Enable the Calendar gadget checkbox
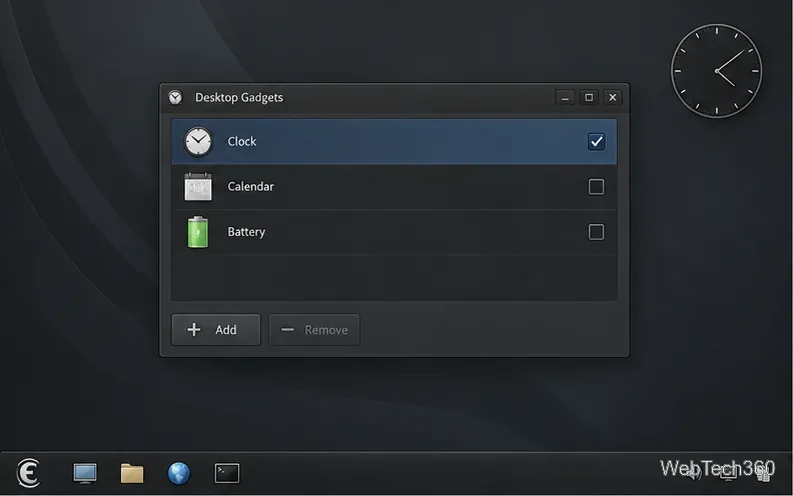 (x=596, y=187)
